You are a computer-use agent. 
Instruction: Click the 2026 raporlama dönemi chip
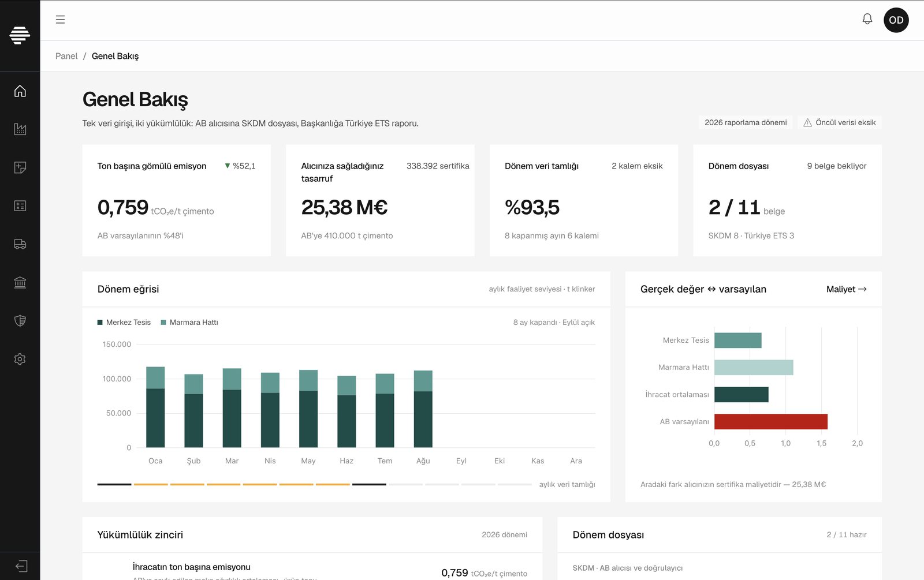click(746, 122)
